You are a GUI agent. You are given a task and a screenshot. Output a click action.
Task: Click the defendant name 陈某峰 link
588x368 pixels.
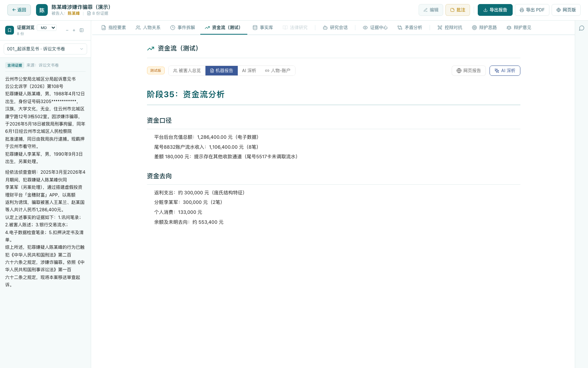(x=74, y=13)
